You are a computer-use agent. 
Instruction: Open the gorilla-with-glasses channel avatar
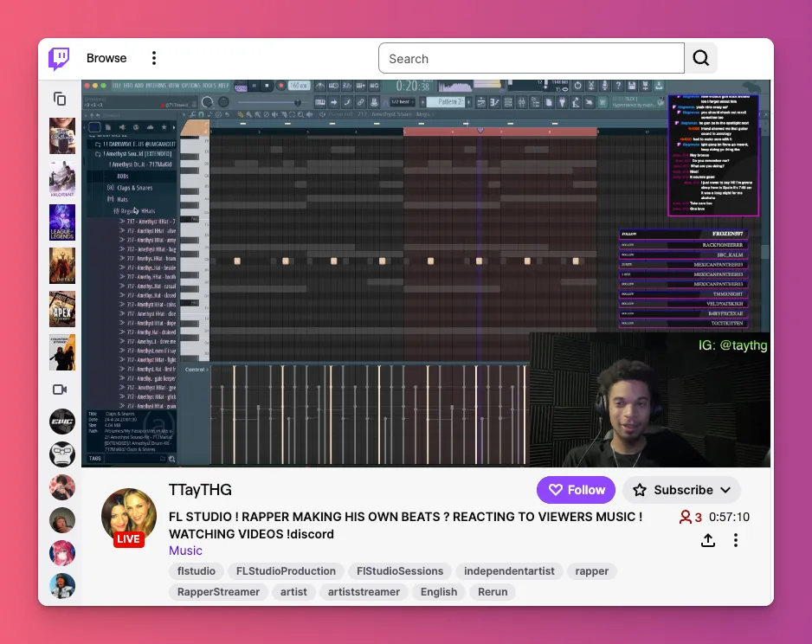62,454
